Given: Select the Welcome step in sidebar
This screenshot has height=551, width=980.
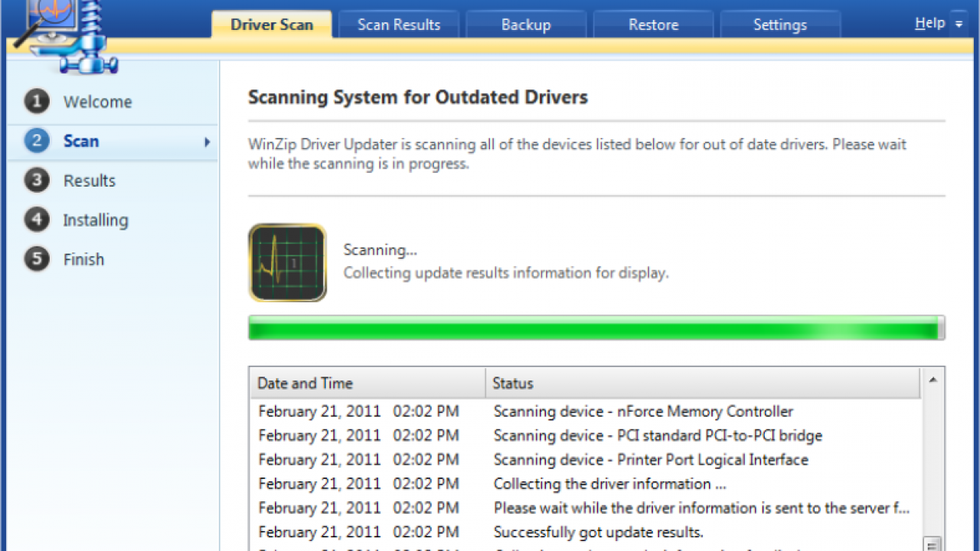Looking at the screenshot, I should (113, 102).
